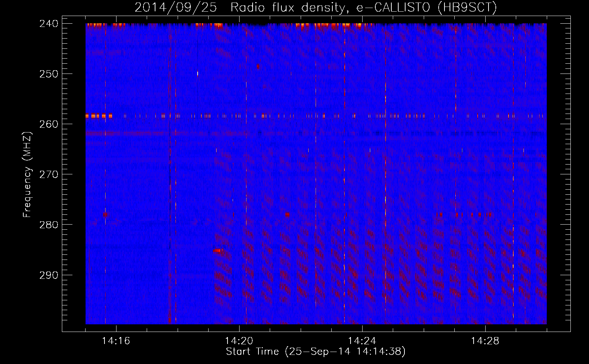Click the 250 frequency tick label
The height and width of the screenshot is (364, 589).
(x=49, y=74)
